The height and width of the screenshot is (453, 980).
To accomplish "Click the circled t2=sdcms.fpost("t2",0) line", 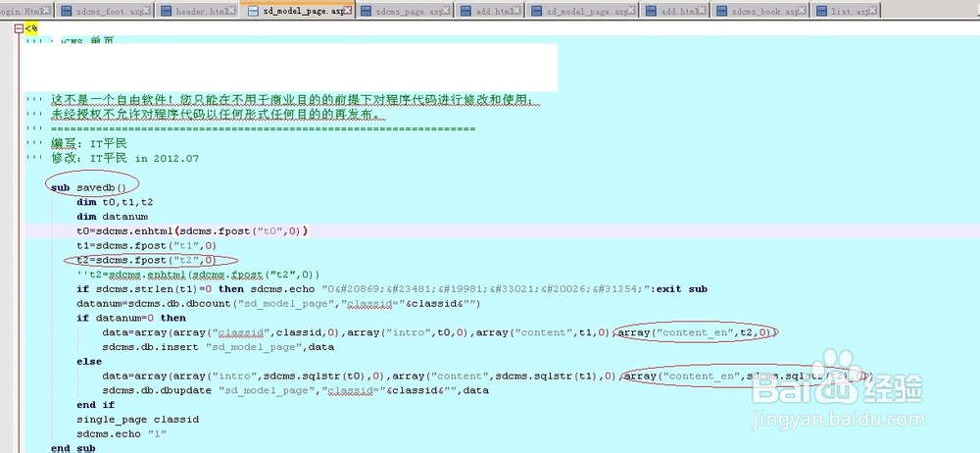I will pyautogui.click(x=146, y=260).
